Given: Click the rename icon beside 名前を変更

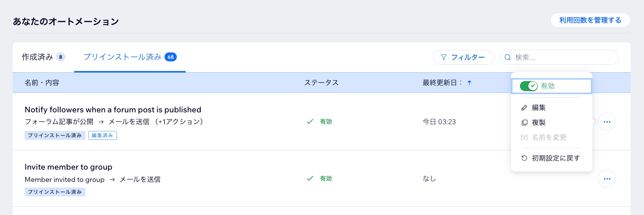Looking at the screenshot, I should (x=524, y=137).
